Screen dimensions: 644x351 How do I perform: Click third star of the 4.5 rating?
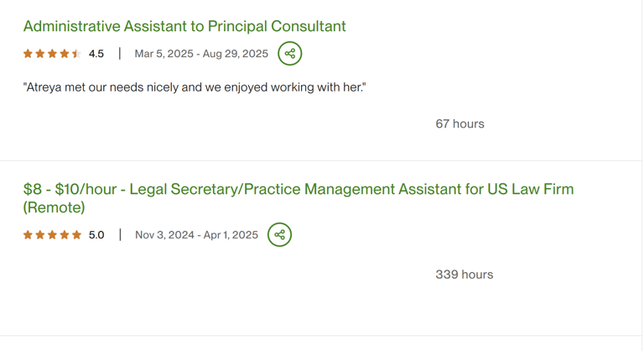coord(52,54)
